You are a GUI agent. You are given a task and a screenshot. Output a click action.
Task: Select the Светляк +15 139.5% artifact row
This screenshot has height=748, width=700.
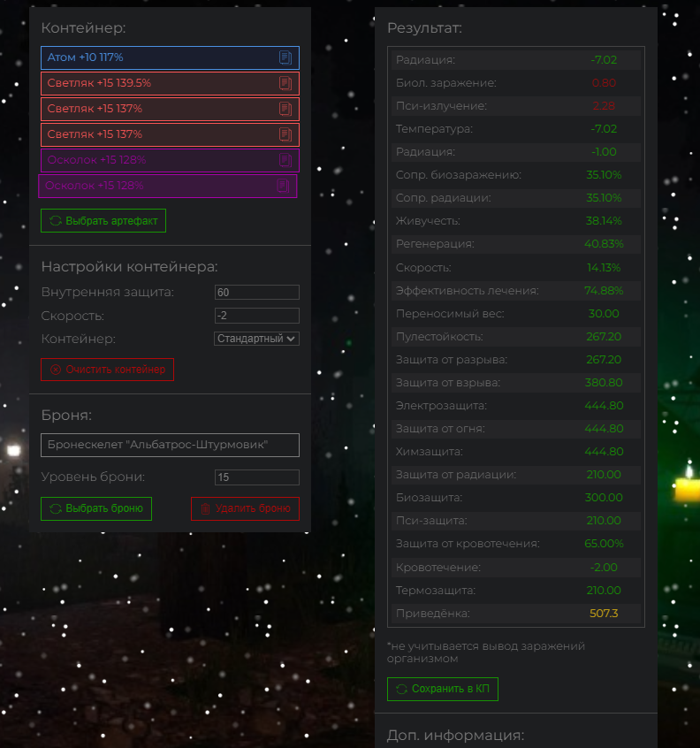point(170,83)
